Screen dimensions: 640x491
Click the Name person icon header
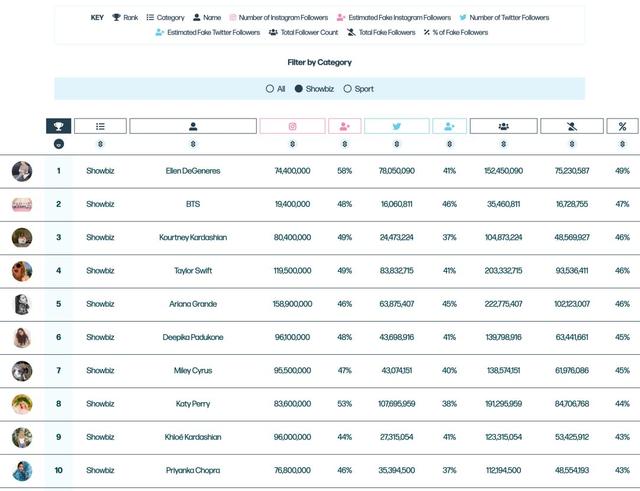[193, 126]
